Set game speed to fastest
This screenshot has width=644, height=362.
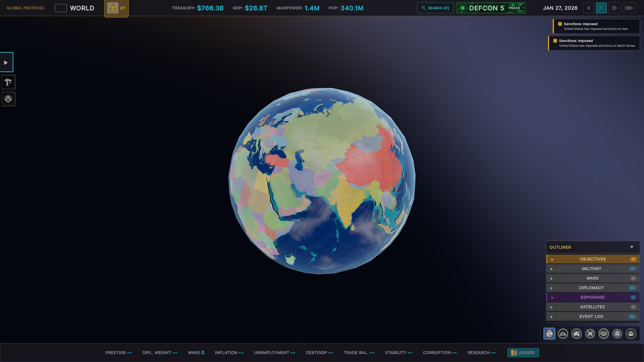click(x=629, y=8)
